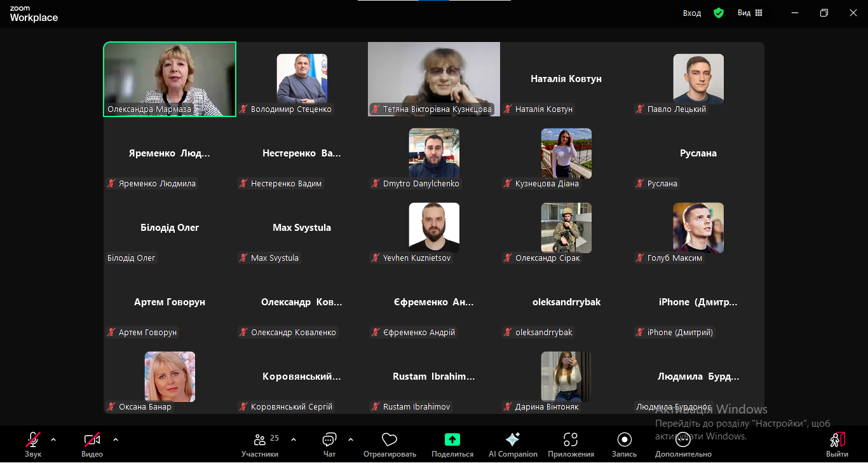Open AI Companion sparkle icon
Image resolution: width=868 pixels, height=463 pixels.
512,440
